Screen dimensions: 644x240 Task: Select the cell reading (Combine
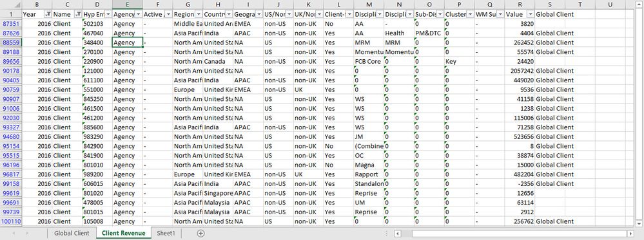coord(369,146)
